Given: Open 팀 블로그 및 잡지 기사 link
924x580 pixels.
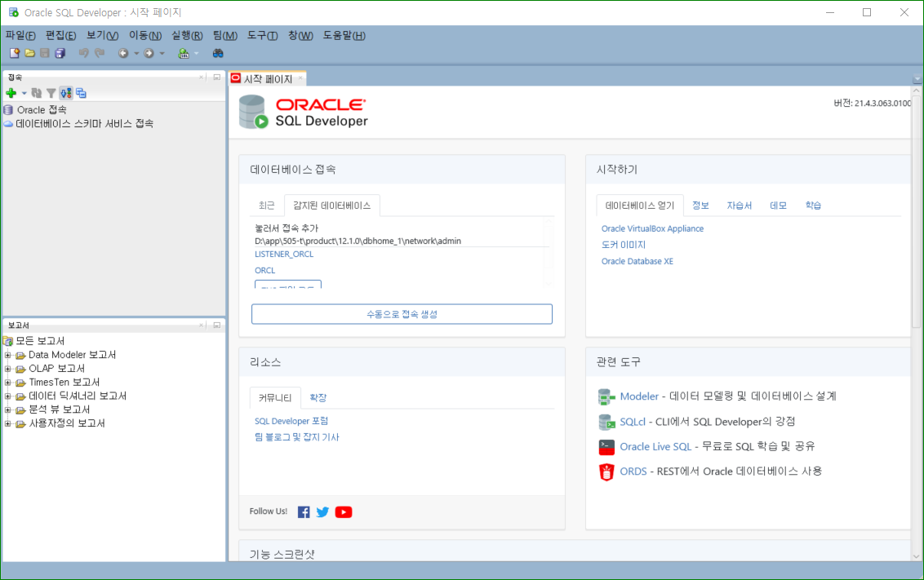Looking at the screenshot, I should tap(296, 437).
